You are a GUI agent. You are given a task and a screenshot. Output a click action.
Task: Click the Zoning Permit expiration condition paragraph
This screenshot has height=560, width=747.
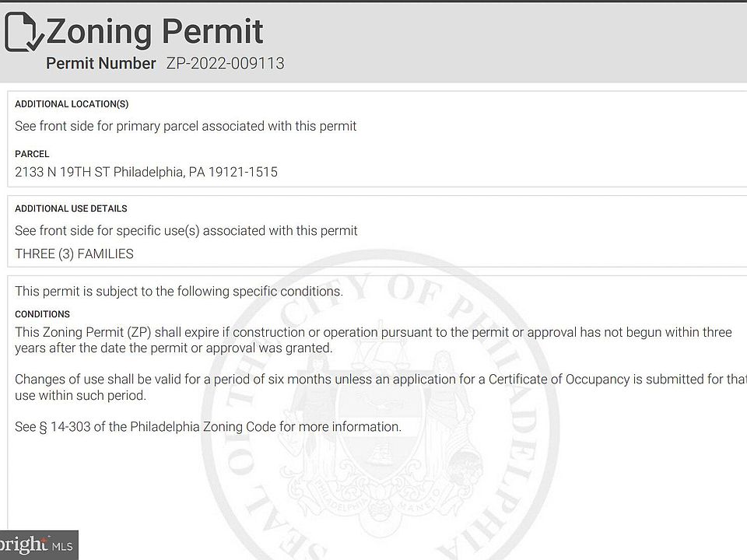coord(373,340)
